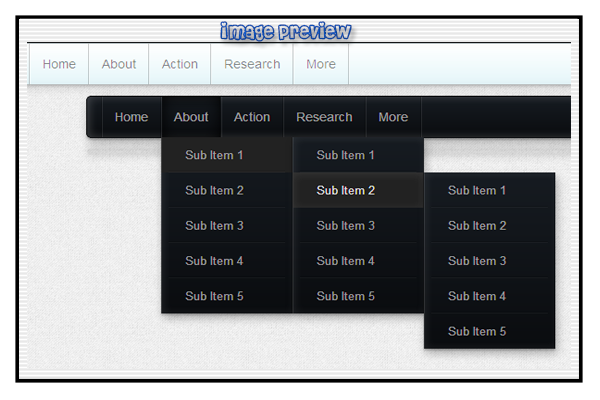Choose Sub Item 3 in second-level submenu

pos(359,225)
